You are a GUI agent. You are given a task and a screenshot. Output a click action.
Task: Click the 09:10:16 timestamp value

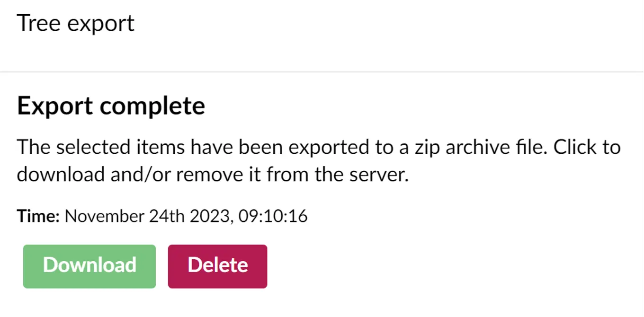pyautogui.click(x=273, y=217)
